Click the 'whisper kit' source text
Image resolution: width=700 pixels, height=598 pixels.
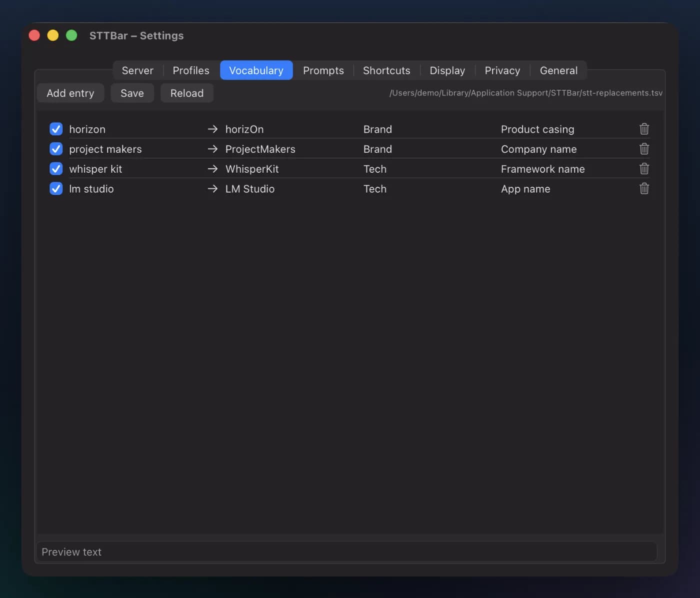coord(95,169)
